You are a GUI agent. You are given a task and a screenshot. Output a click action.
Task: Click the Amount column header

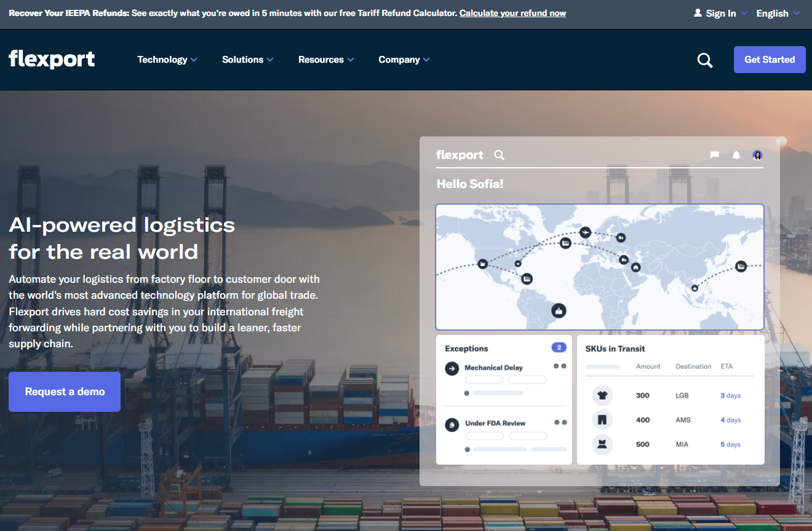648,366
